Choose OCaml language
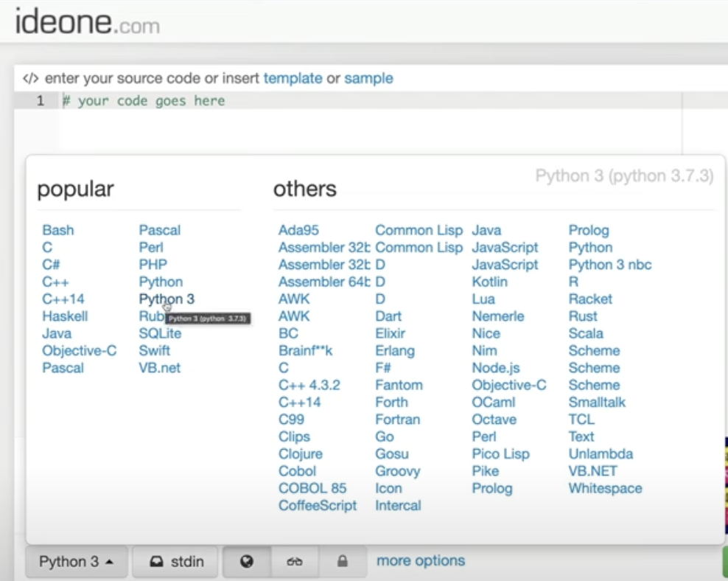The width and height of the screenshot is (728, 581). 494,402
